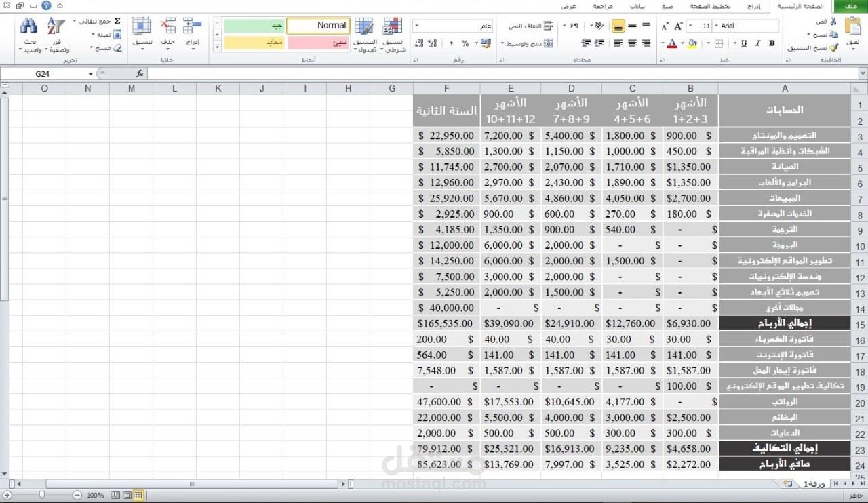Click the percent style button
This screenshot has width=868, height=503.
point(465,43)
